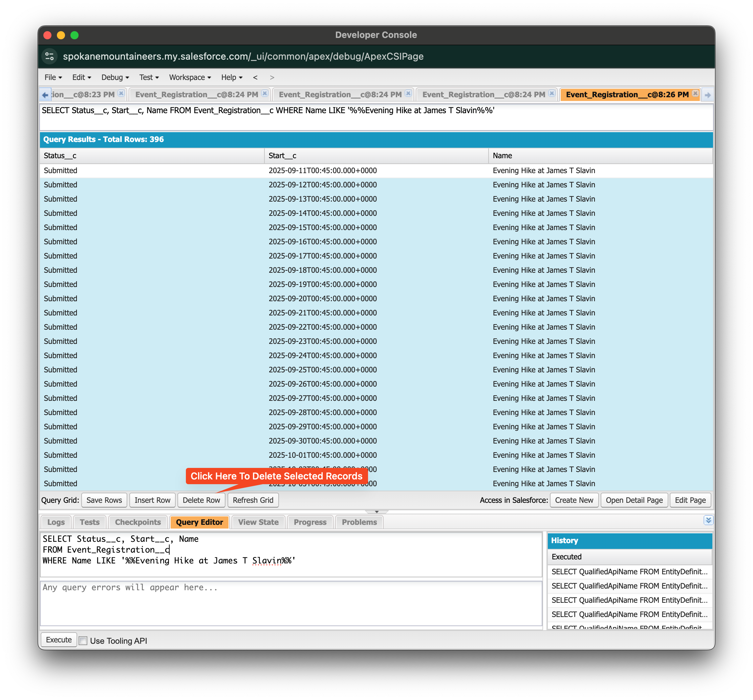The image size is (753, 700).
Task: Click Open Detail Page button
Action: (634, 500)
